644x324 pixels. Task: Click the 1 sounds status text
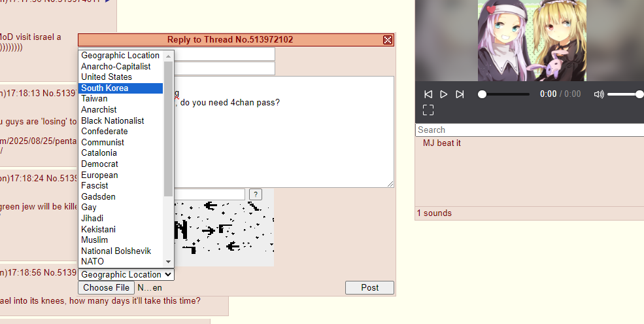click(x=434, y=213)
